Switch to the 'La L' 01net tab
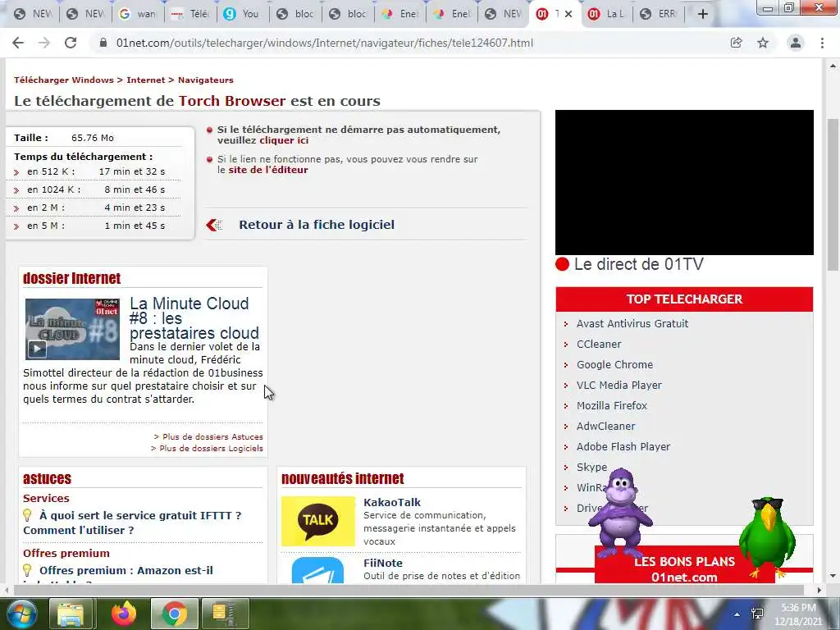Image resolution: width=840 pixels, height=630 pixels. (607, 14)
